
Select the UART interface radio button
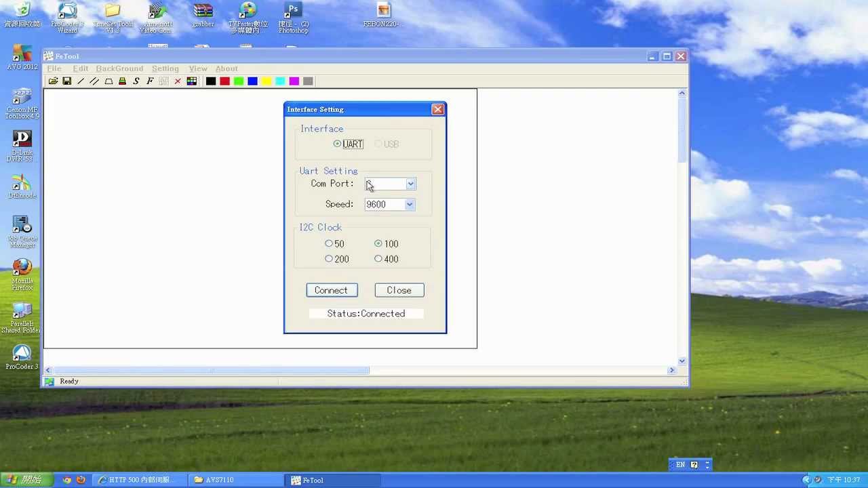(x=337, y=144)
